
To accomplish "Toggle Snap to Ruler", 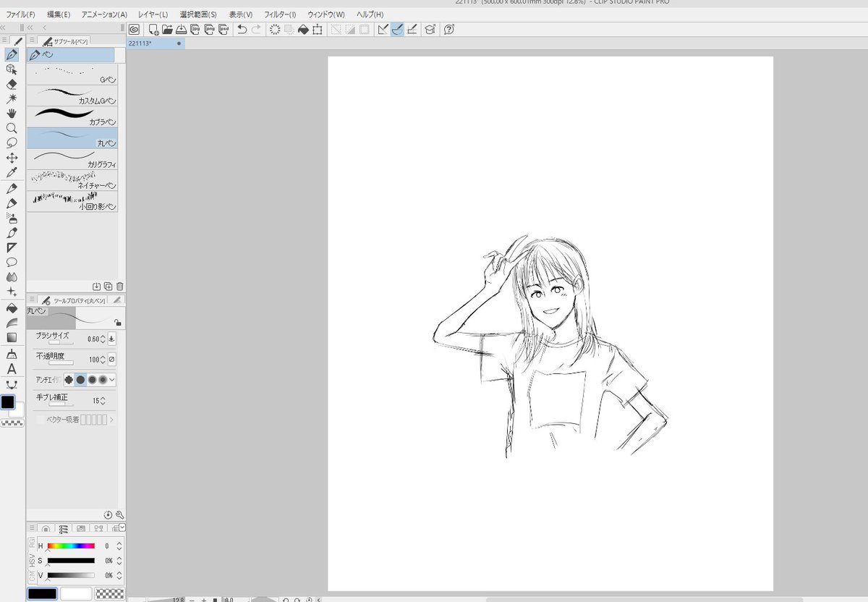I will pos(383,30).
